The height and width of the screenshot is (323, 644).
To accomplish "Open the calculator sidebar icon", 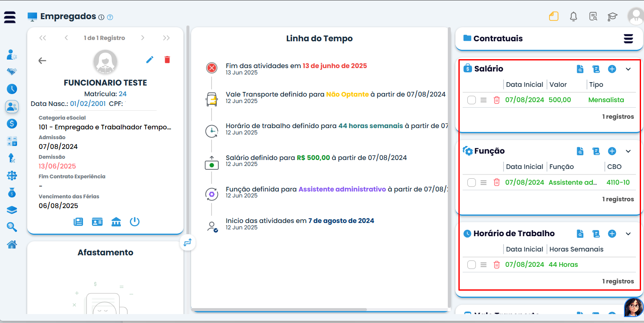I will tap(12, 141).
